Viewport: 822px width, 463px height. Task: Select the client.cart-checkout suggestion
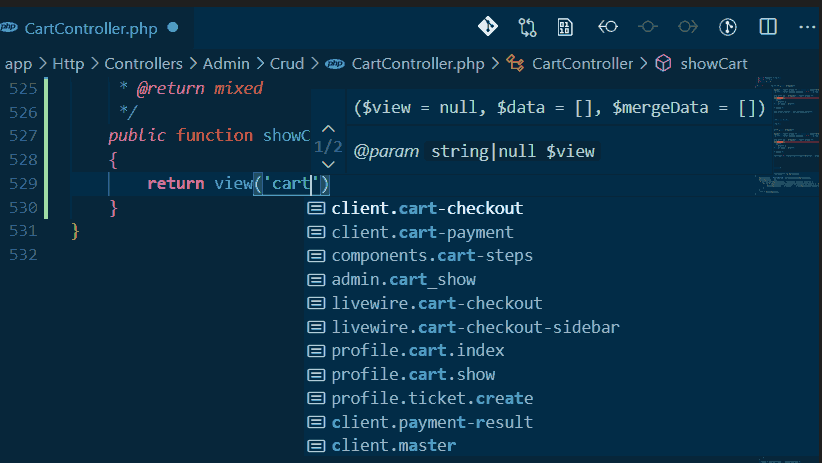(427, 208)
